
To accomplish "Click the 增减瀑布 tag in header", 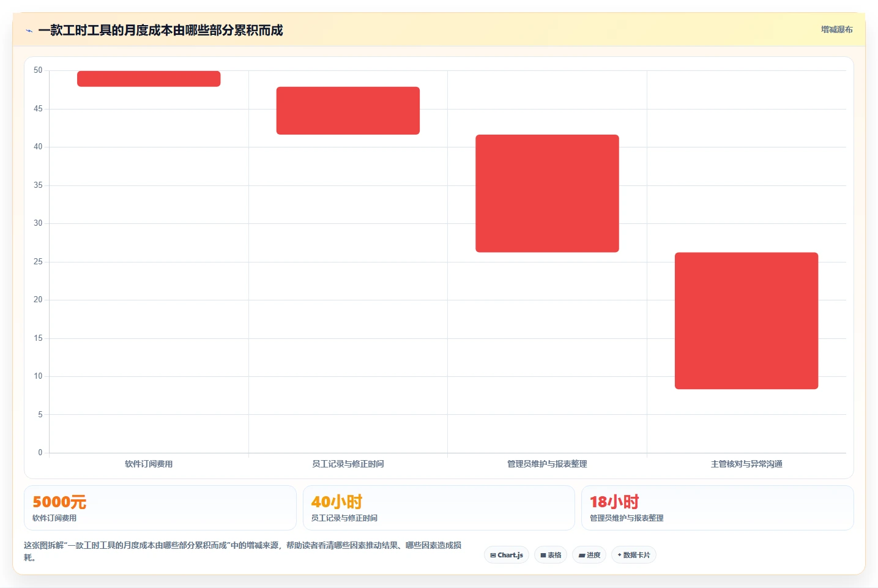I will [836, 29].
